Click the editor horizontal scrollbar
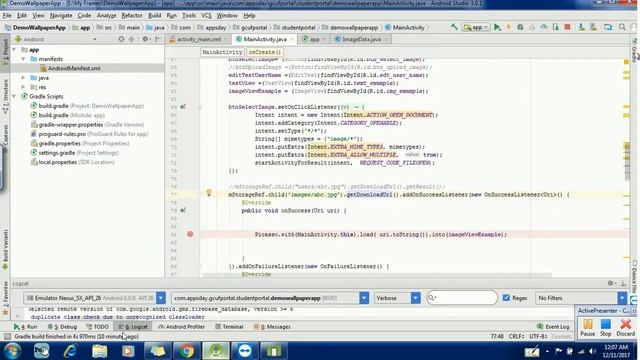 [377, 276]
